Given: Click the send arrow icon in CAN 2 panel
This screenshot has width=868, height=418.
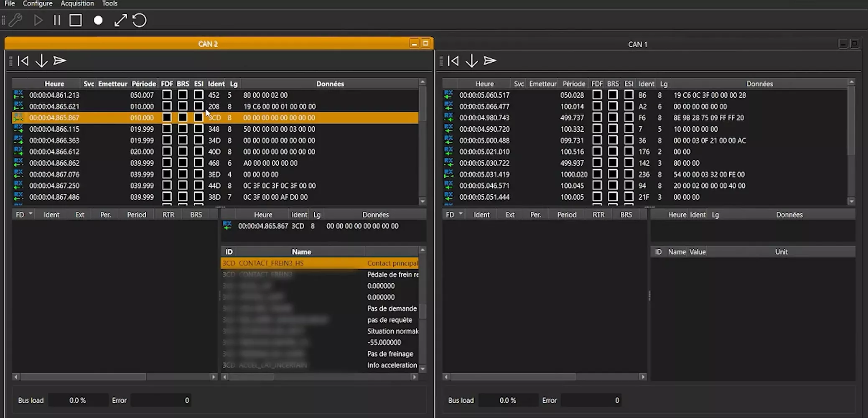Looking at the screenshot, I should (60, 61).
